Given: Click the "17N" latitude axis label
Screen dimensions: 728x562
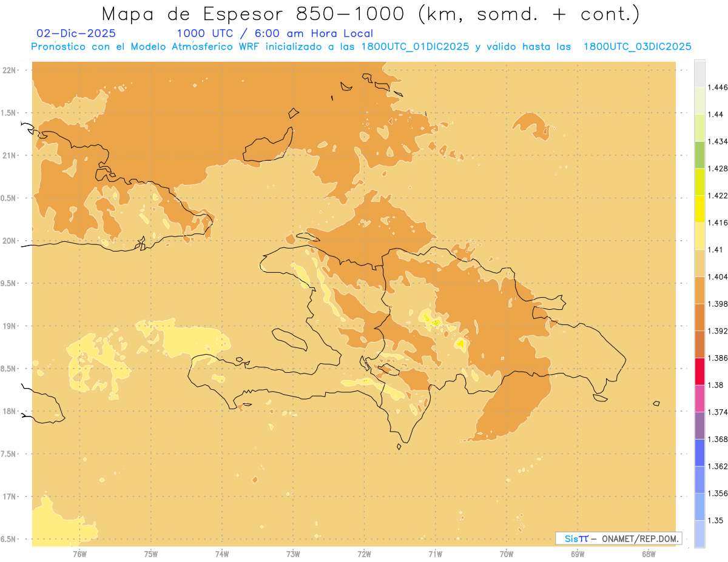Looking at the screenshot, I should click(9, 497).
